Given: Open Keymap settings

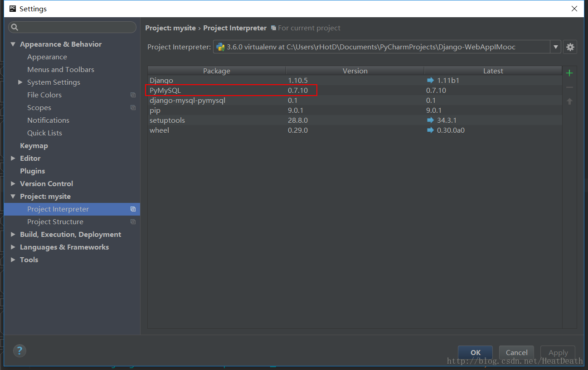Looking at the screenshot, I should [34, 146].
